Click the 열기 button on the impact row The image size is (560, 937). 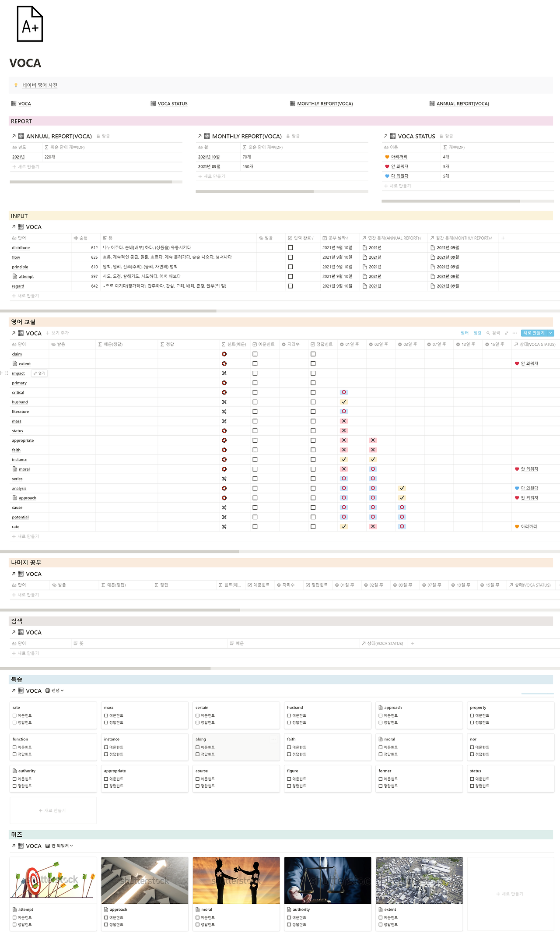click(x=39, y=373)
